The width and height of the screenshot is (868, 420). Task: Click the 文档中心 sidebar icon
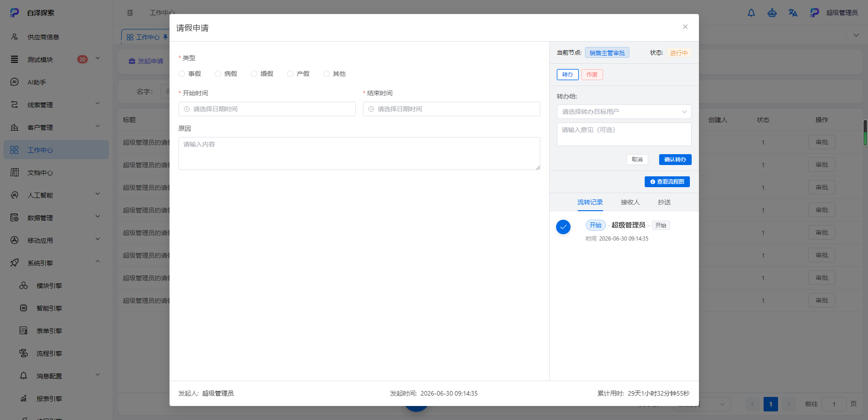pos(14,172)
